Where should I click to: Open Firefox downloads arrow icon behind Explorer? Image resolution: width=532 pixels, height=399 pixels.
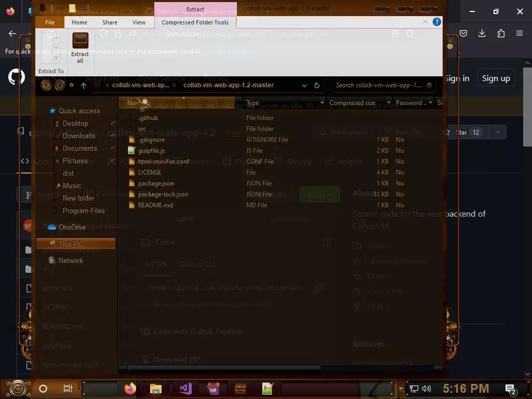[x=482, y=33]
